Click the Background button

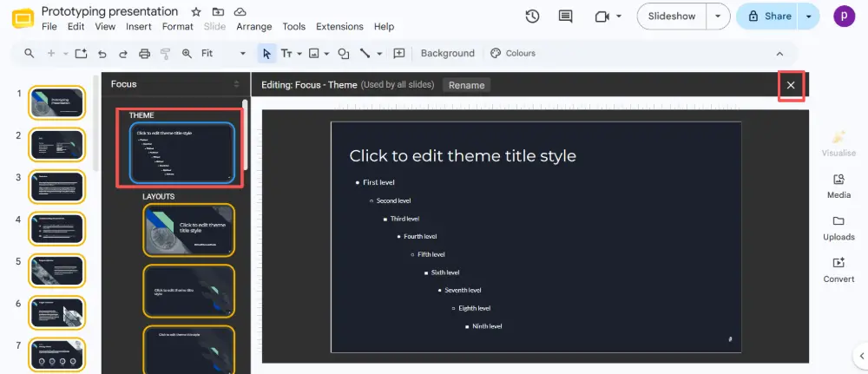(x=447, y=53)
